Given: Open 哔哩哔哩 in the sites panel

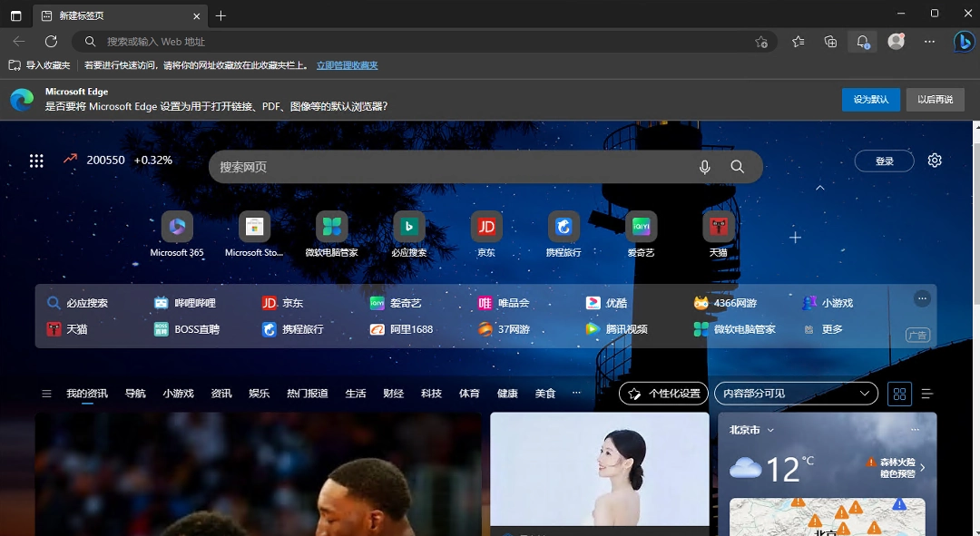Looking at the screenshot, I should 185,303.
